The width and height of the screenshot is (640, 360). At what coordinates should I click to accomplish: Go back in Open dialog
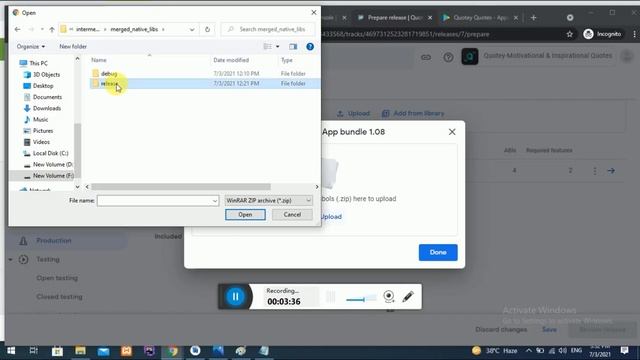tap(17, 29)
